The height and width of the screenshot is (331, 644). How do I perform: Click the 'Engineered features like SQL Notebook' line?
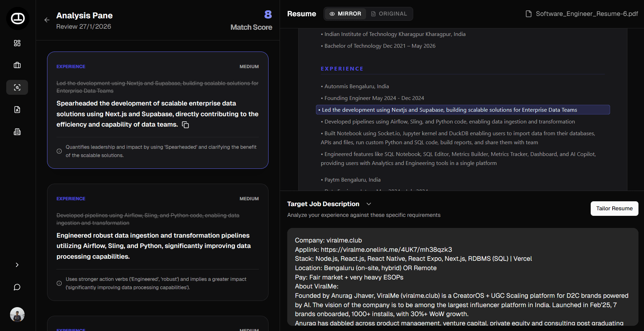tap(458, 159)
